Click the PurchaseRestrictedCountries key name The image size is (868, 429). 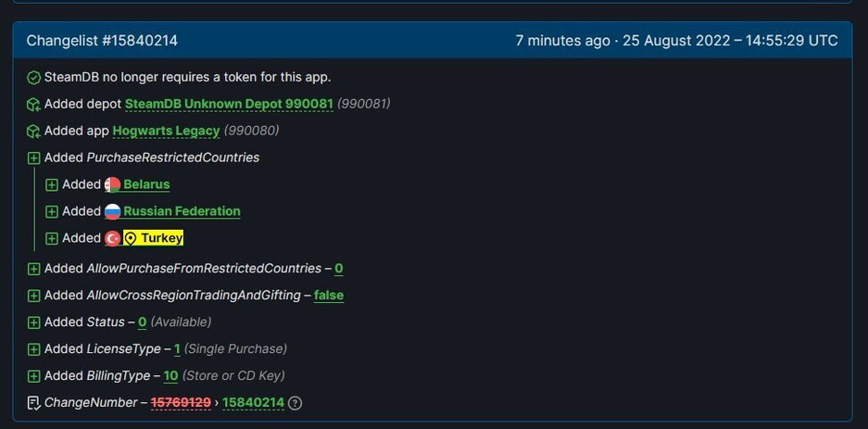click(x=173, y=158)
